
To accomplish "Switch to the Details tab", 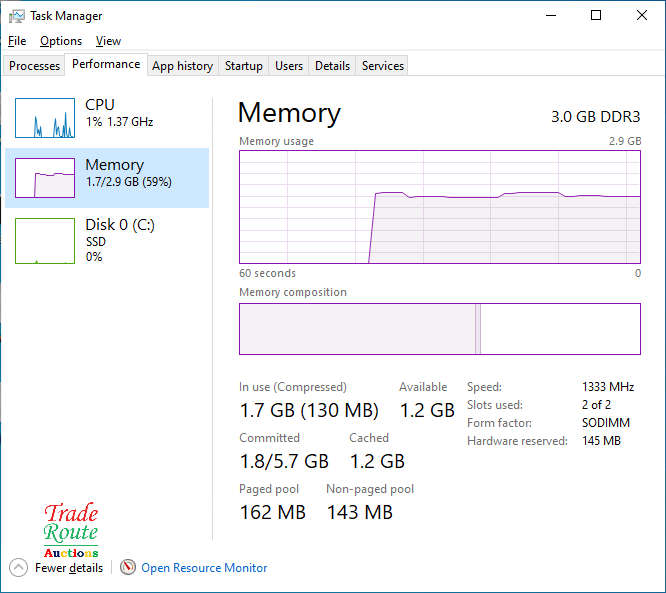I will point(332,66).
